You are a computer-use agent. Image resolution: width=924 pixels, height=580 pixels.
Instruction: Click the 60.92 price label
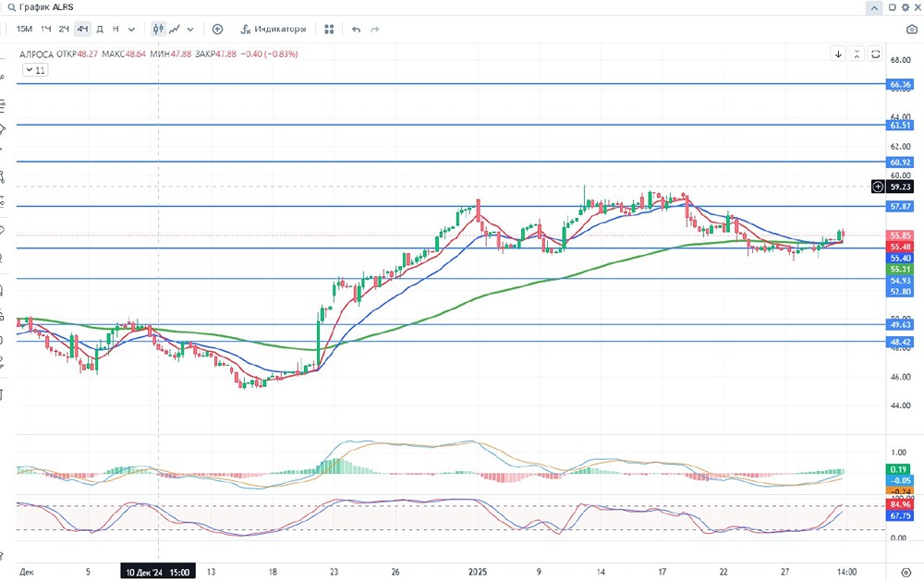point(900,162)
